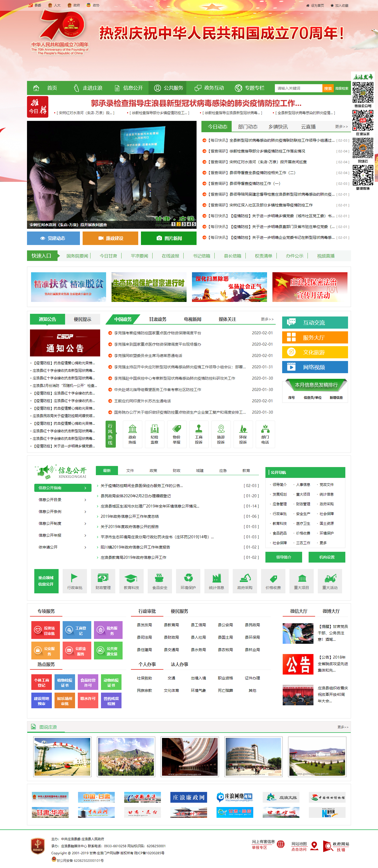The image size is (378, 868).
Task: Click the 部门电话 icon
Action: 265,434
